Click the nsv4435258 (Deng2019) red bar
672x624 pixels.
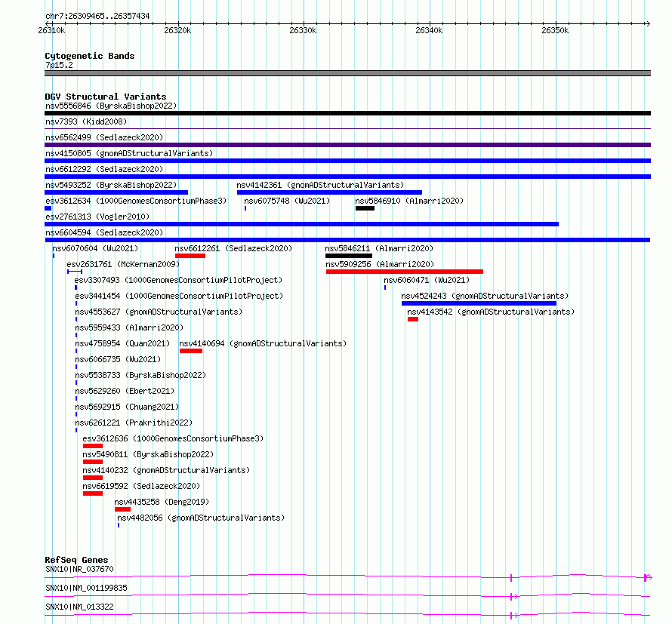point(122,509)
